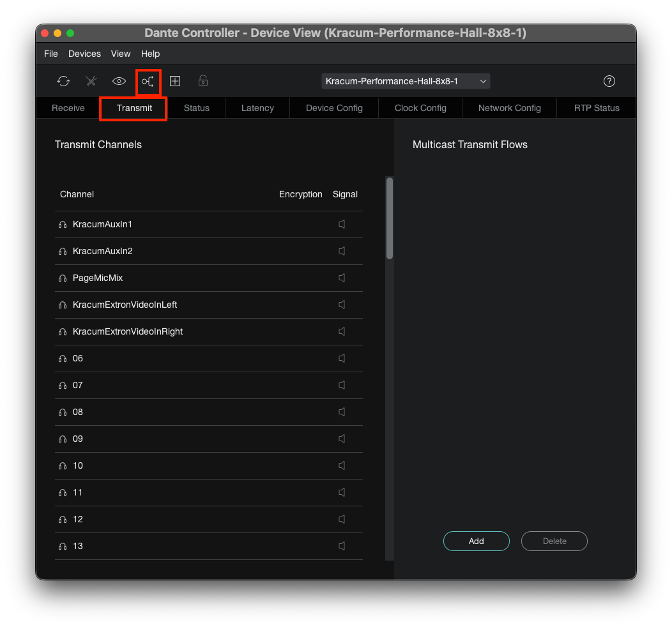The width and height of the screenshot is (672, 627).
Task: Click signal speaker icon for KracumExtronVideoInLeft
Action: [x=342, y=305]
